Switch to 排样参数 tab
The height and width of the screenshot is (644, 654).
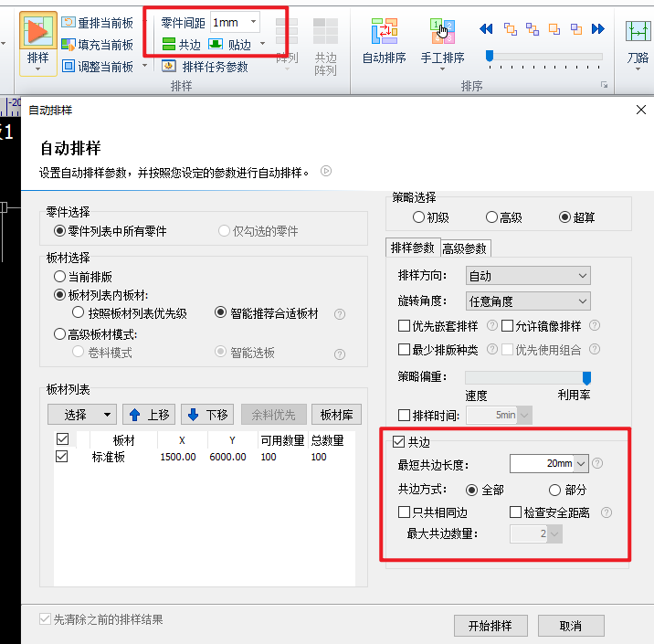tap(413, 248)
